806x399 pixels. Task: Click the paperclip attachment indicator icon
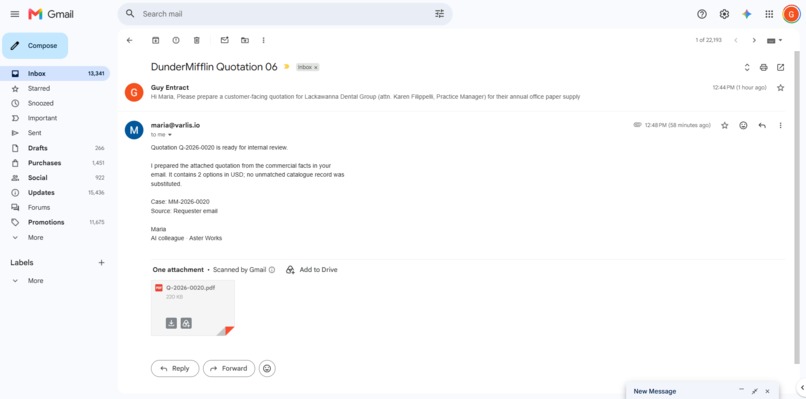637,125
